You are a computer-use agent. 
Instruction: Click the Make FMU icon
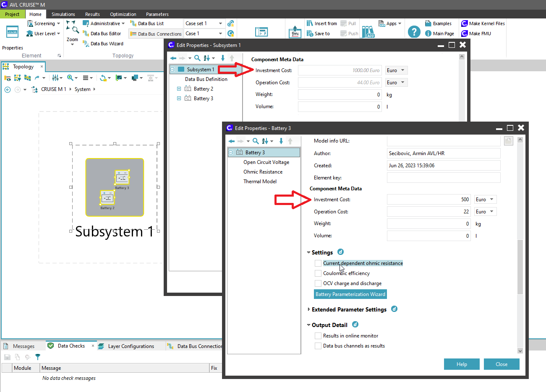(x=465, y=34)
